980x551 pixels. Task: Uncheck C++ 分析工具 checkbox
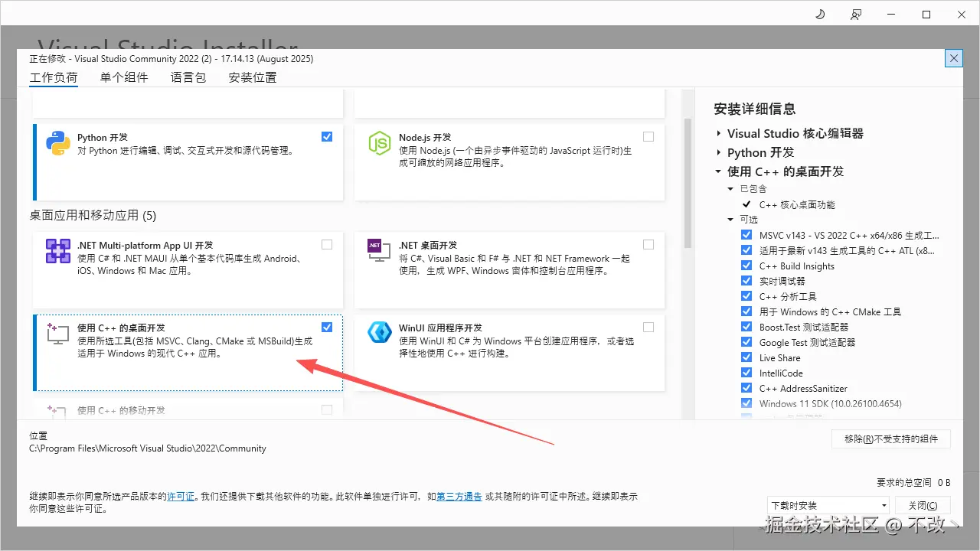[746, 296]
